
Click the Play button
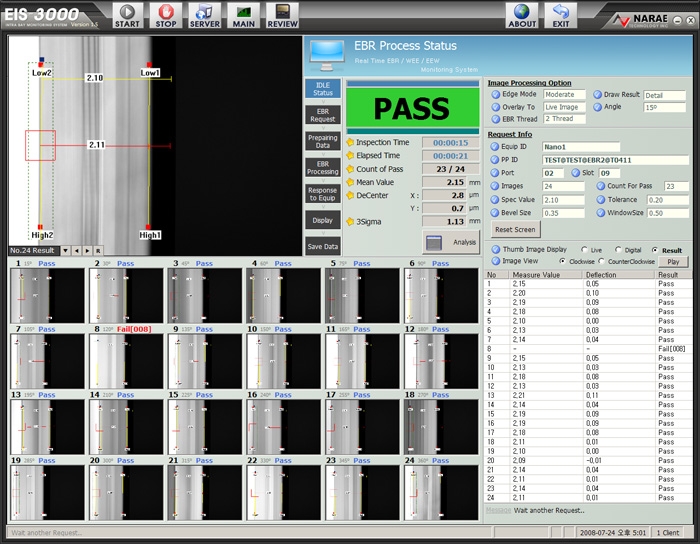[673, 262]
